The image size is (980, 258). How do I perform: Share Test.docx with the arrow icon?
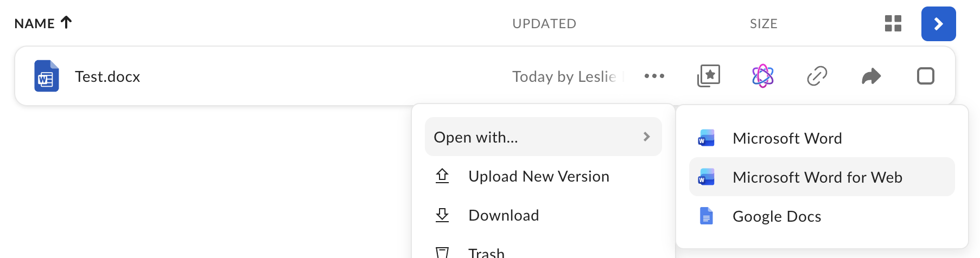[x=871, y=76]
